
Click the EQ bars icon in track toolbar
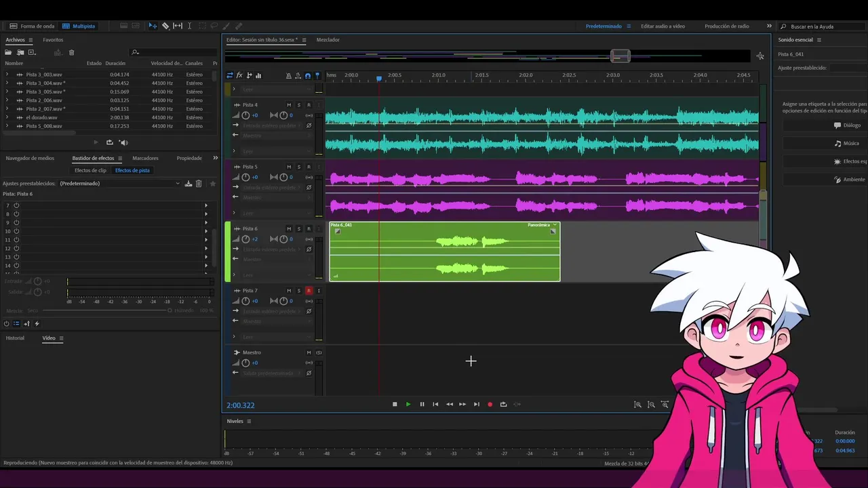click(x=258, y=75)
